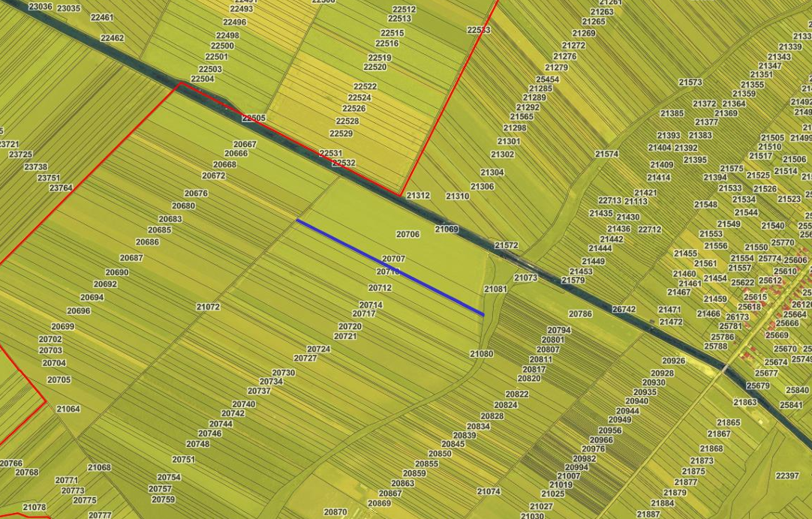Viewport: 812px width, 519px height.
Task: Select parcel label 22505
Action: coord(254,118)
